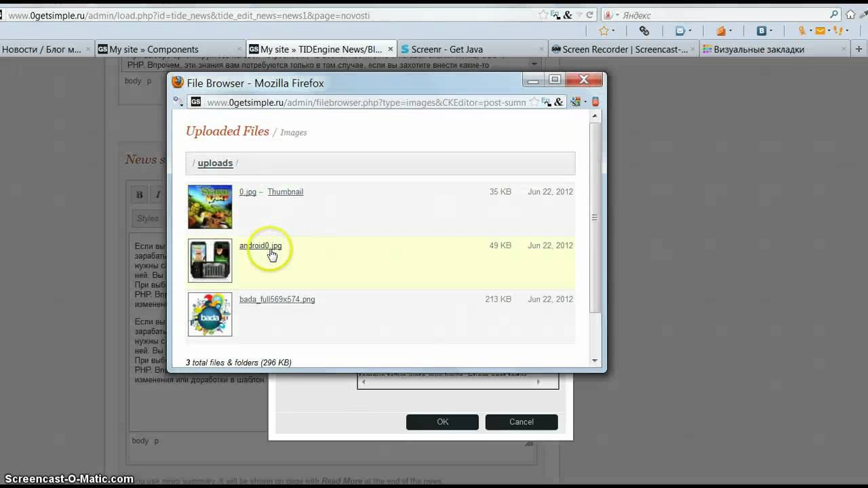868x488 pixels.
Task: Select the 0.jpg file link
Action: (x=248, y=192)
